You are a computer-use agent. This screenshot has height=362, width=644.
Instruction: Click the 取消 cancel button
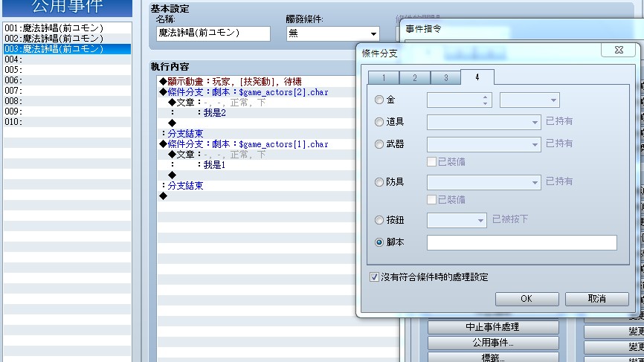[x=596, y=299]
